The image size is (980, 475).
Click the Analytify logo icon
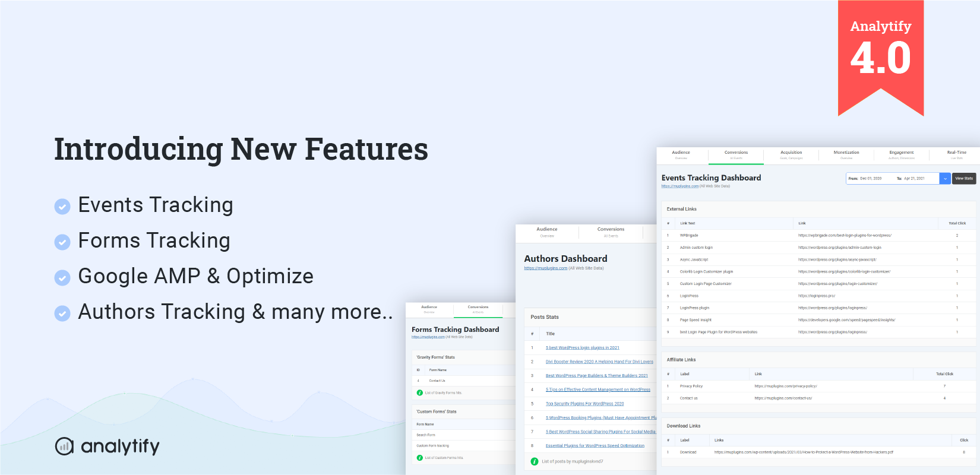(x=64, y=446)
